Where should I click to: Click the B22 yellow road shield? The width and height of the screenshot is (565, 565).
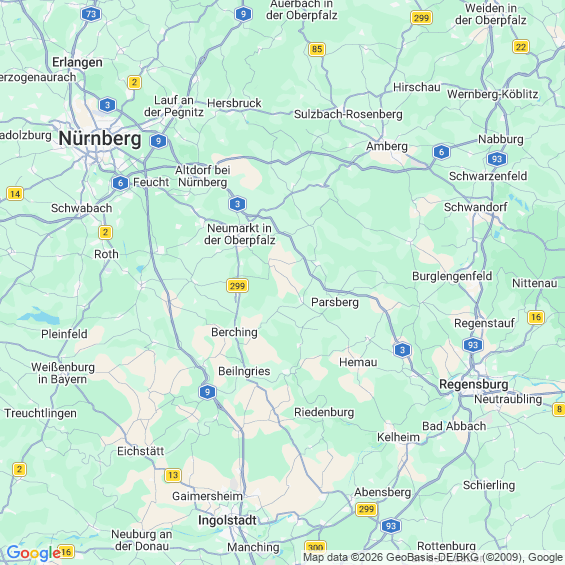pyautogui.click(x=520, y=47)
